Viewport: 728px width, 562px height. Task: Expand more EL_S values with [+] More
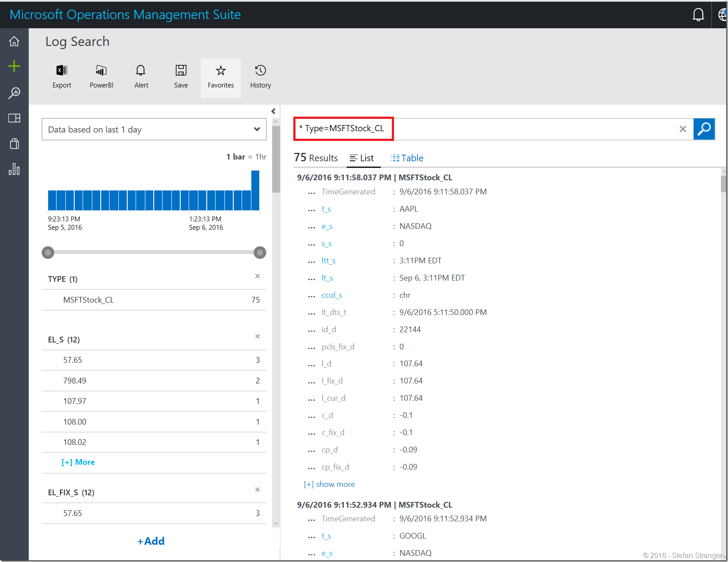(x=78, y=462)
